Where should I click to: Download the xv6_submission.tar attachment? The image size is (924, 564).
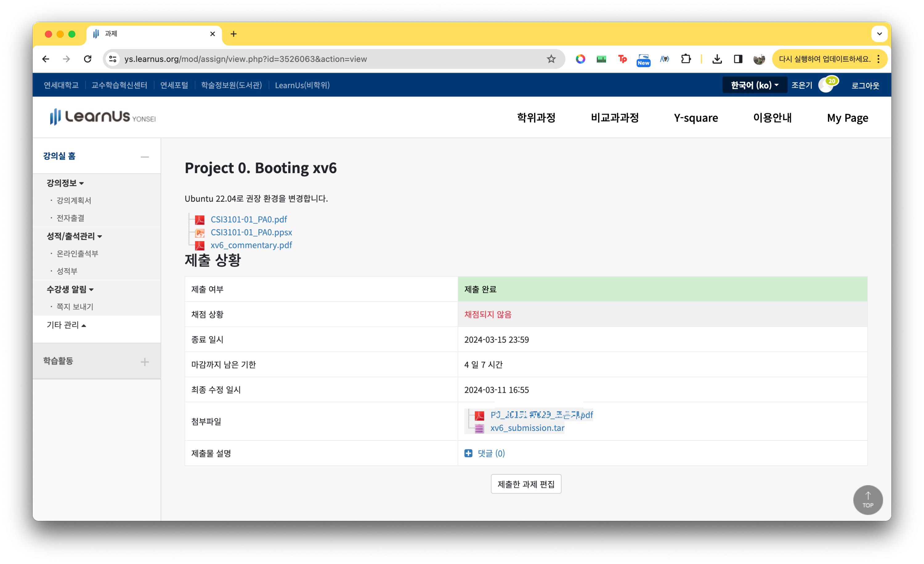point(527,428)
